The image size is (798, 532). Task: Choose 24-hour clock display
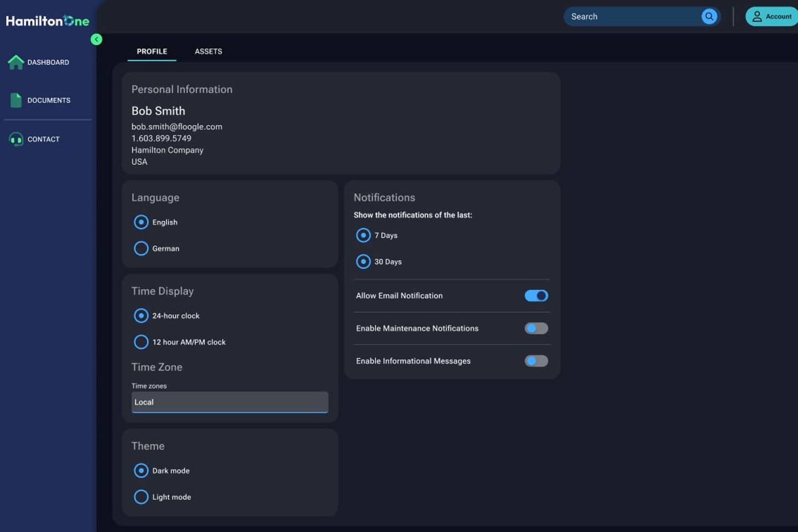tap(141, 316)
